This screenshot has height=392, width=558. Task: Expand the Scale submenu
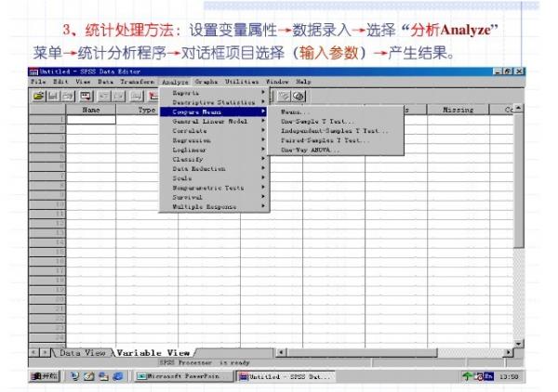tap(214, 178)
